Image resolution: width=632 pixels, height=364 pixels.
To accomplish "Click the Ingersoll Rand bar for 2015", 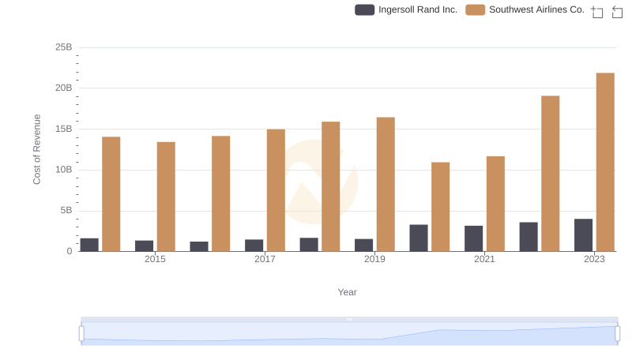I will click(x=145, y=246).
